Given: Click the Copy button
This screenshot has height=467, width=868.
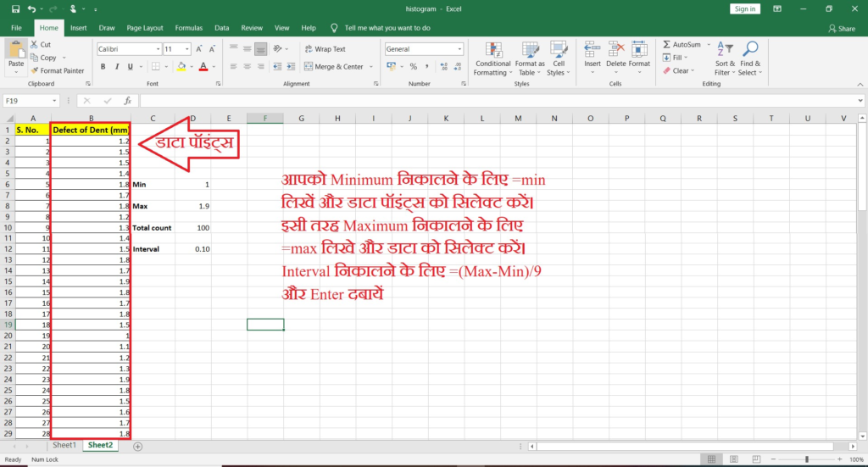Looking at the screenshot, I should [x=44, y=58].
